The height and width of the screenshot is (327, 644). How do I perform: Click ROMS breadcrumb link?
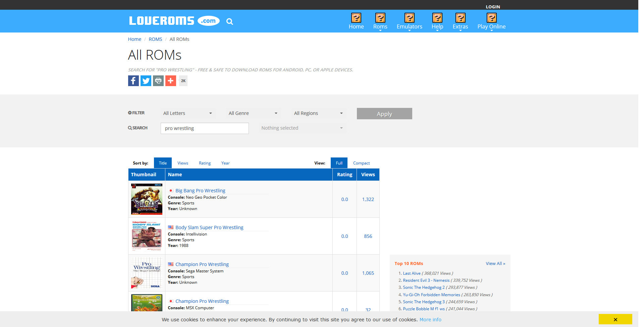(x=155, y=39)
